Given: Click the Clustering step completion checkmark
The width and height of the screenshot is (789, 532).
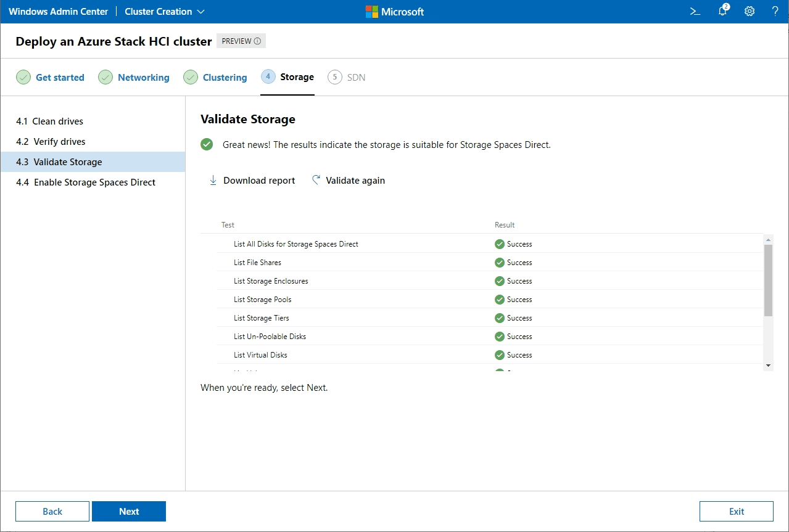Looking at the screenshot, I should [x=191, y=77].
